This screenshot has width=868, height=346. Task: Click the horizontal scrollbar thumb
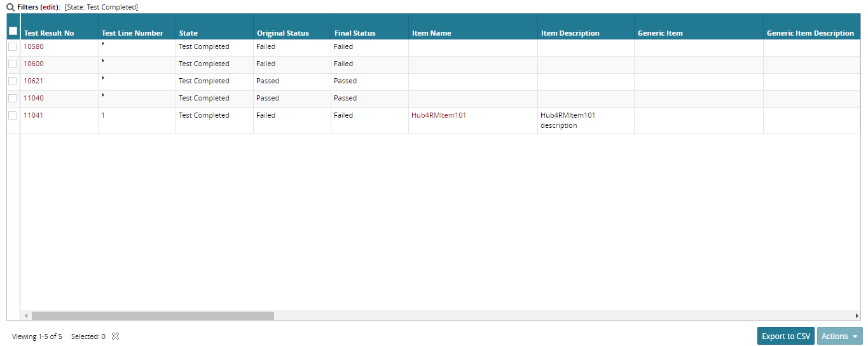(x=153, y=315)
